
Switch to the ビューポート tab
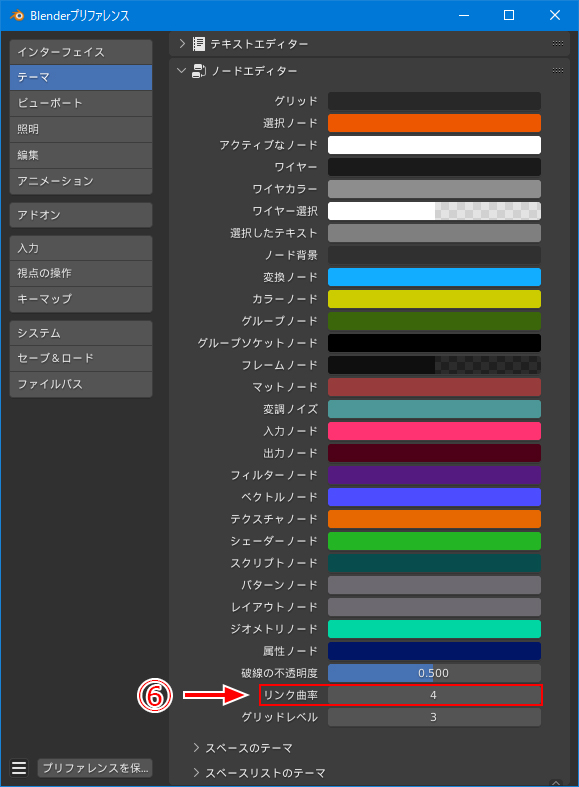[81, 103]
